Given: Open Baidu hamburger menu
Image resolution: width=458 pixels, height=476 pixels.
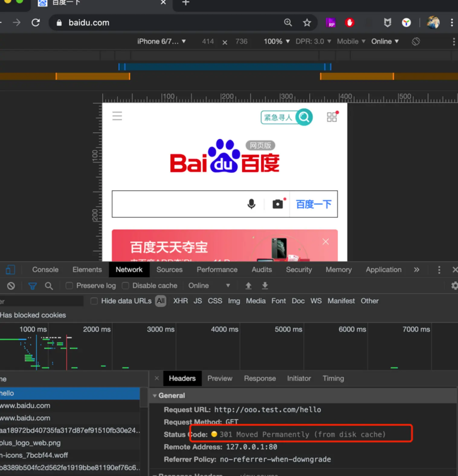Looking at the screenshot, I should coord(117,116).
